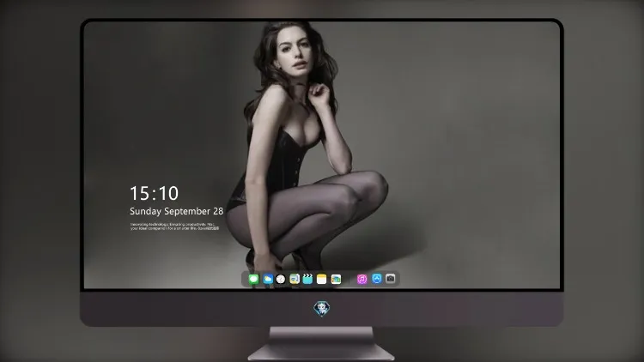Open the gray Camera app in dock
The width and height of the screenshot is (644, 362).
(x=391, y=279)
